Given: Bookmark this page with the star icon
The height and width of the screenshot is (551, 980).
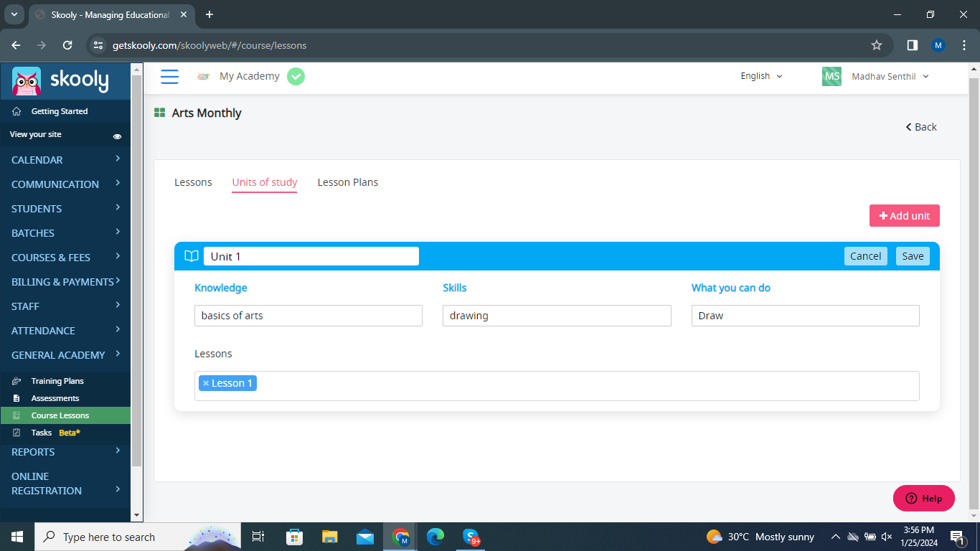Looking at the screenshot, I should pos(876,45).
